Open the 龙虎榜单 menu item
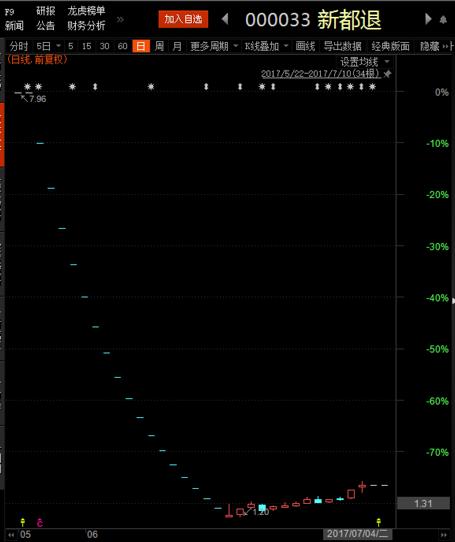This screenshot has height=542, width=455. [86, 11]
